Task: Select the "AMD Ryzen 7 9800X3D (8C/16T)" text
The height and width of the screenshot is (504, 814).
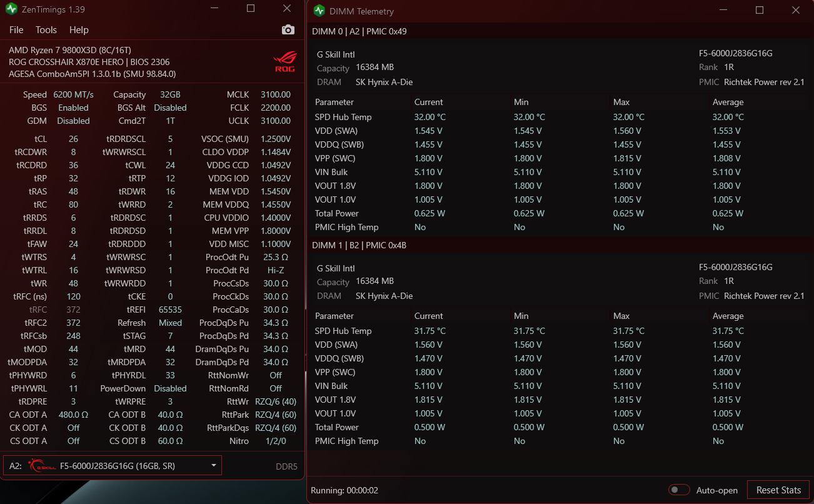Action: 70,50
